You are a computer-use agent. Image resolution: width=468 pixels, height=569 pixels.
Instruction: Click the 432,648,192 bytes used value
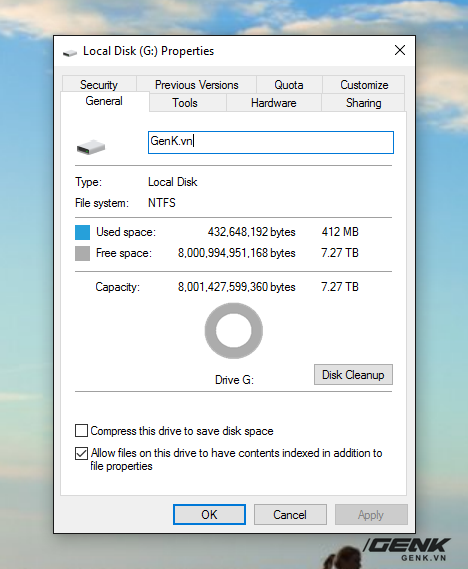[251, 232]
